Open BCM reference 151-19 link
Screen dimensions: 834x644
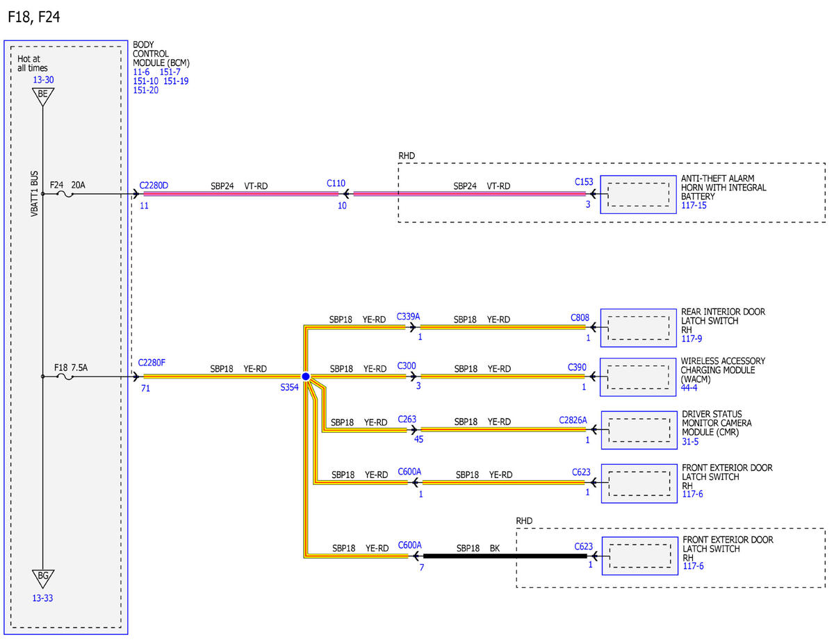click(x=176, y=81)
